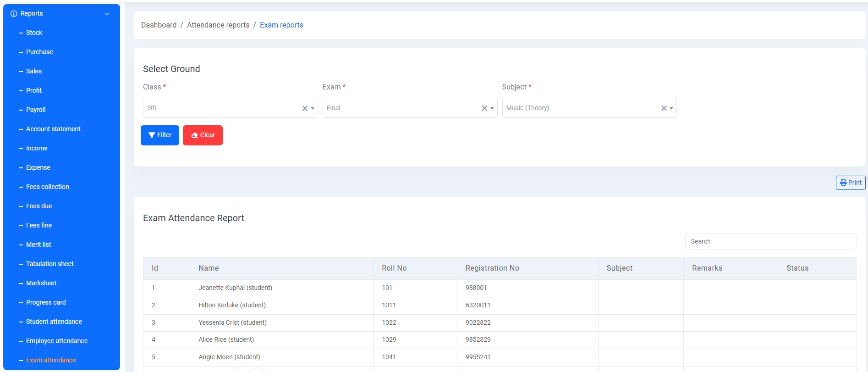This screenshot has height=372, width=868.
Task: Expand the Exam dropdown arrow
Action: 492,109
